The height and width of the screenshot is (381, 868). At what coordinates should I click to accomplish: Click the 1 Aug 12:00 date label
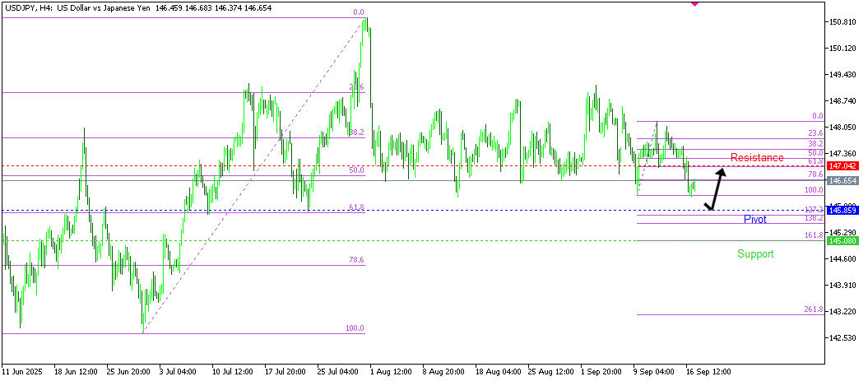click(390, 371)
